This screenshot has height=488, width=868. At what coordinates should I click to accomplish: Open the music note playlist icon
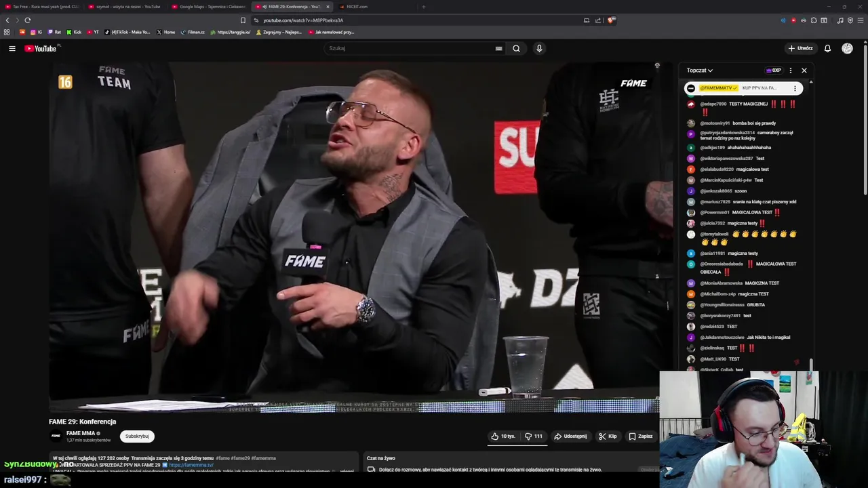[840, 20]
